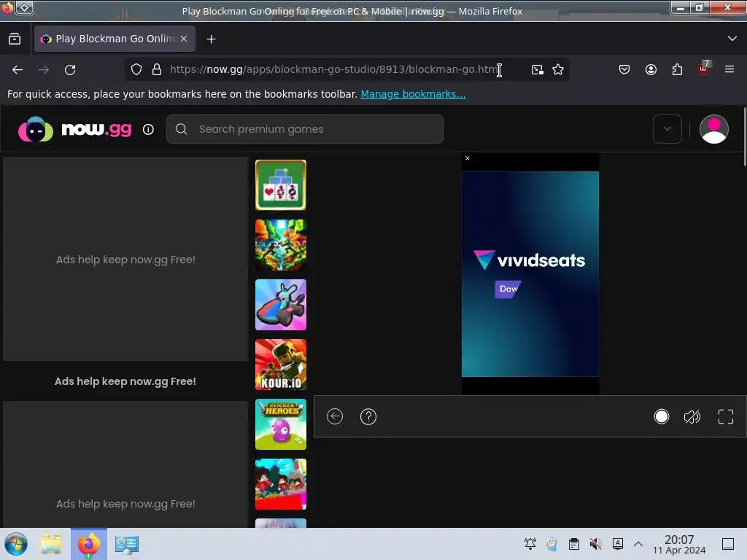Click the Firefox forward navigation arrow
Image resolution: width=747 pixels, height=560 pixels.
[44, 70]
